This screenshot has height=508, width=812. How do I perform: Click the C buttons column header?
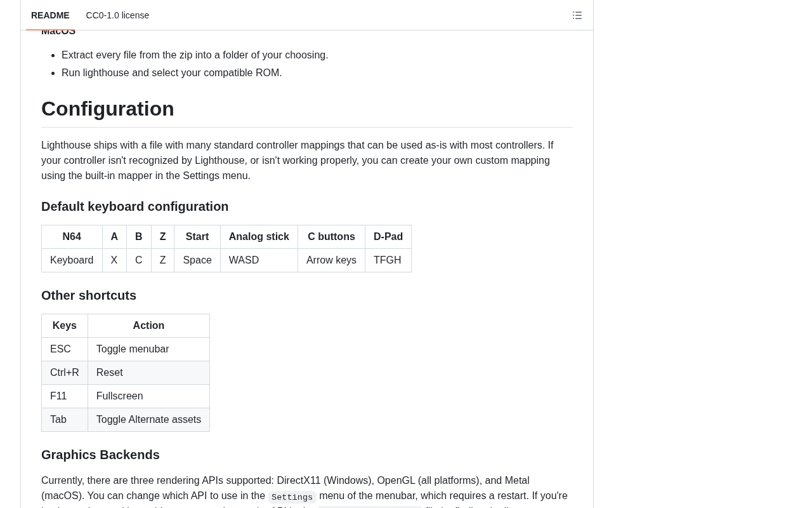tap(331, 237)
